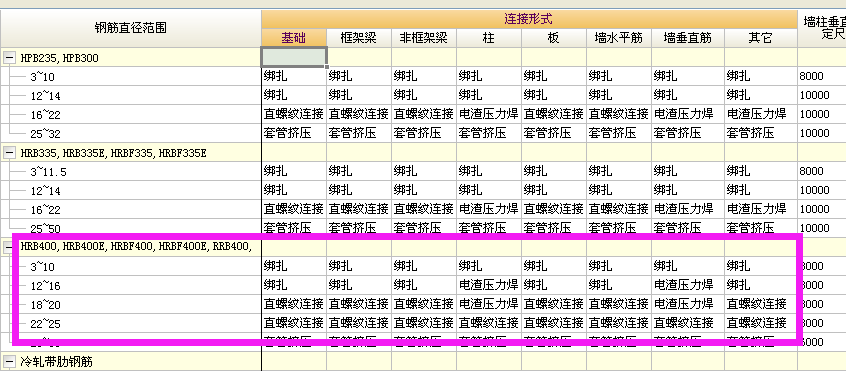
Task: Click 电渣压力焊 in 柱 column of 12~16 row
Action: [488, 284]
